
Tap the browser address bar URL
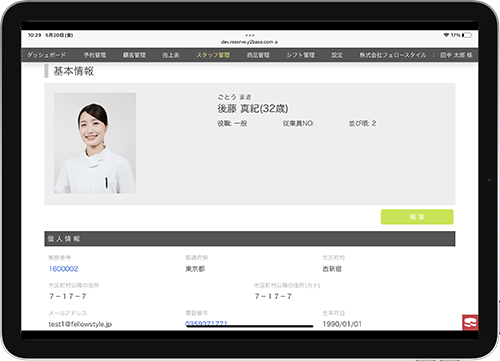pos(249,42)
